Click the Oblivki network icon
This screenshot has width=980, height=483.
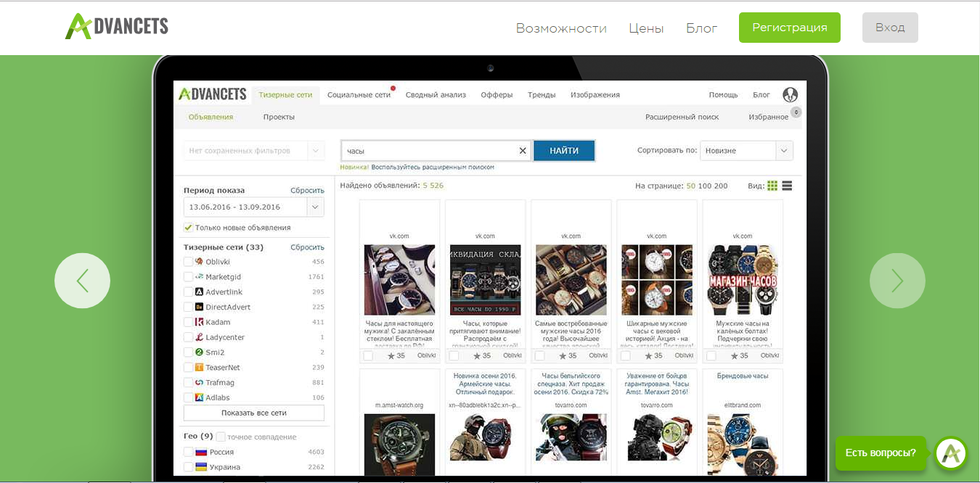click(x=199, y=262)
